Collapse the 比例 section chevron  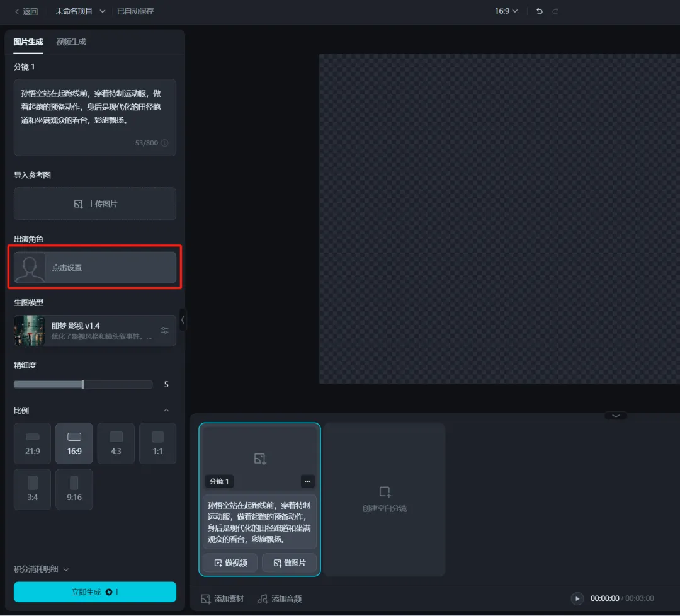[x=166, y=411]
